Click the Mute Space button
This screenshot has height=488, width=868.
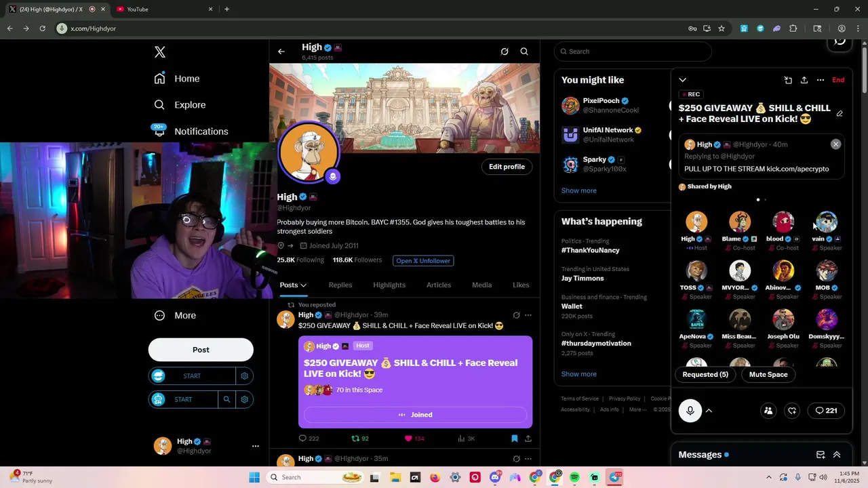tap(768, 375)
